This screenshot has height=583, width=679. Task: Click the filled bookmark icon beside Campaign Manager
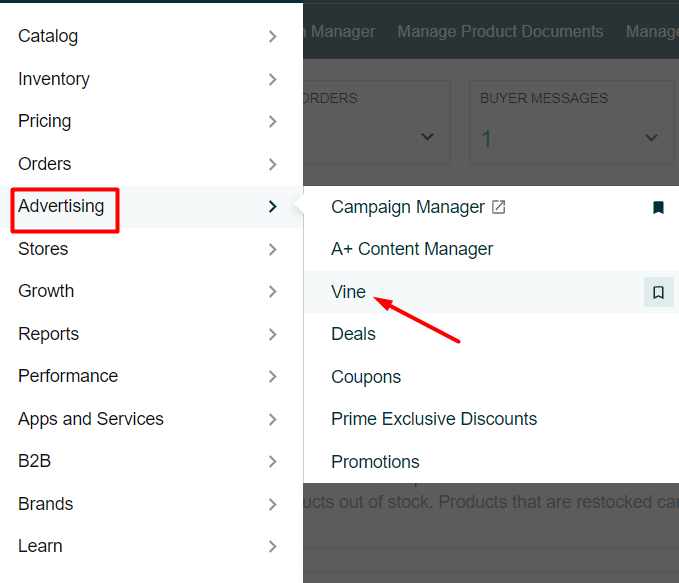658,208
